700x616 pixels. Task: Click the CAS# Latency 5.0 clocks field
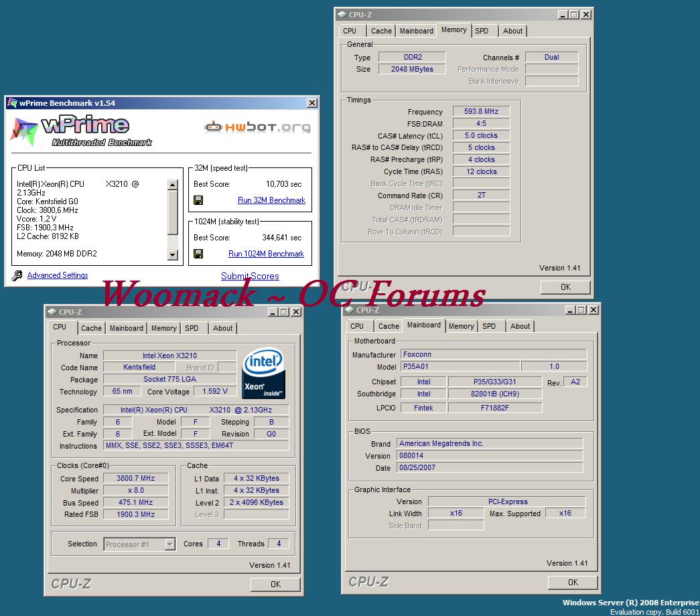coord(481,135)
